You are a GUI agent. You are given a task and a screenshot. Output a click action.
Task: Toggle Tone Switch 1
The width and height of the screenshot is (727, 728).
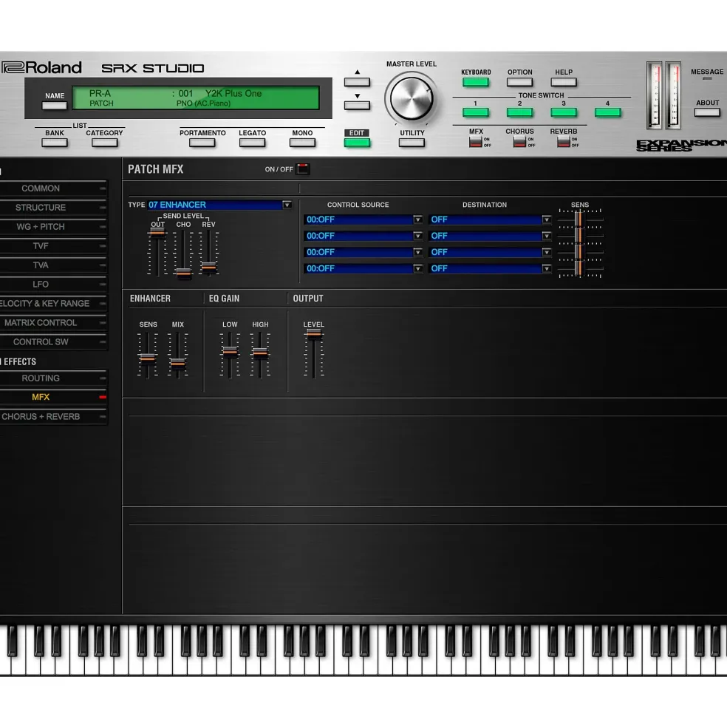click(475, 112)
